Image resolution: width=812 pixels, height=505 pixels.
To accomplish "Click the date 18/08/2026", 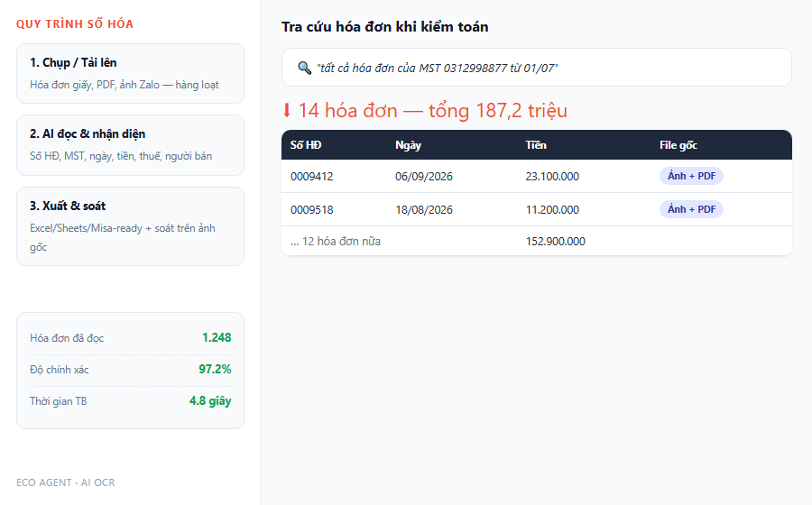I will tap(424, 209).
